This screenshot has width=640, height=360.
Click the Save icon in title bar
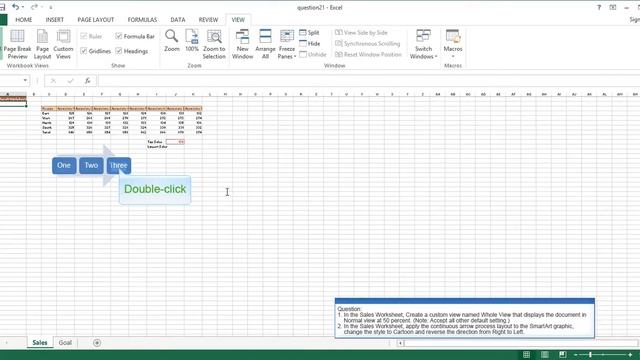pos(2,7)
